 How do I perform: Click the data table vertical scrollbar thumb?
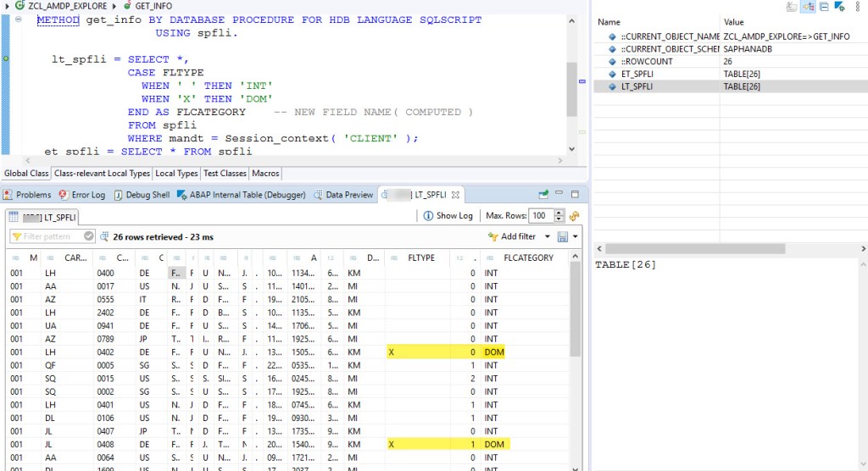click(x=576, y=310)
